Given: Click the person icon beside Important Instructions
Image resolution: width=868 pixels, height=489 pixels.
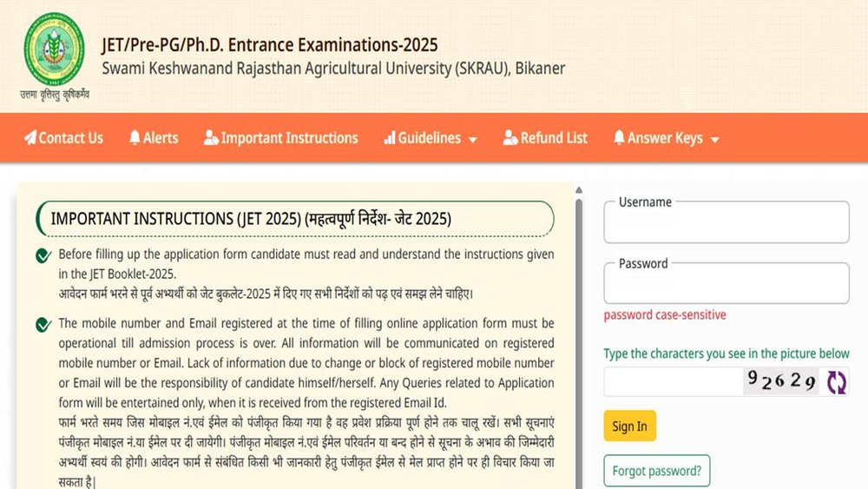Looking at the screenshot, I should click(x=211, y=137).
